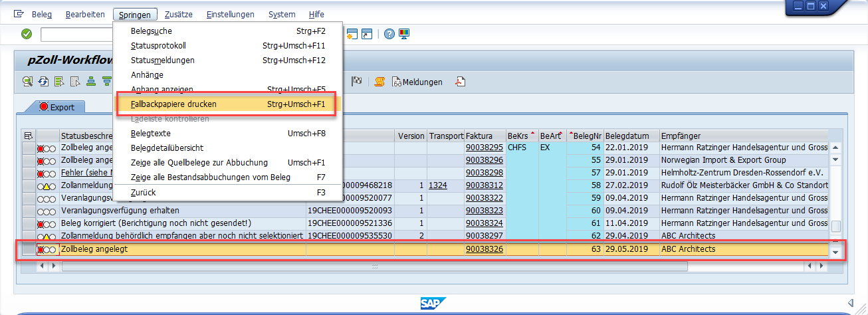This screenshot has height=315, width=868.
Task: Click the Version column header
Action: coord(411,136)
